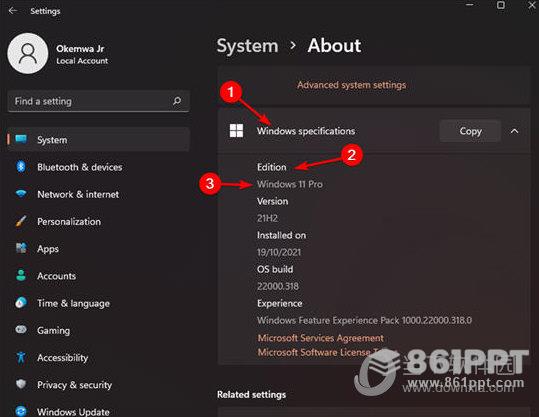Open the System category label
Viewport: 539px width, 417px height.
pos(52,140)
